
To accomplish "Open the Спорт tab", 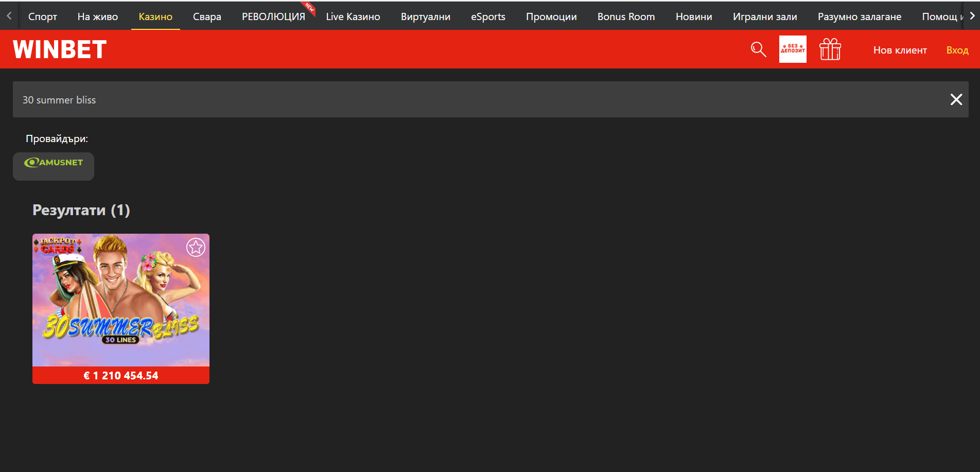I will pos(43,16).
